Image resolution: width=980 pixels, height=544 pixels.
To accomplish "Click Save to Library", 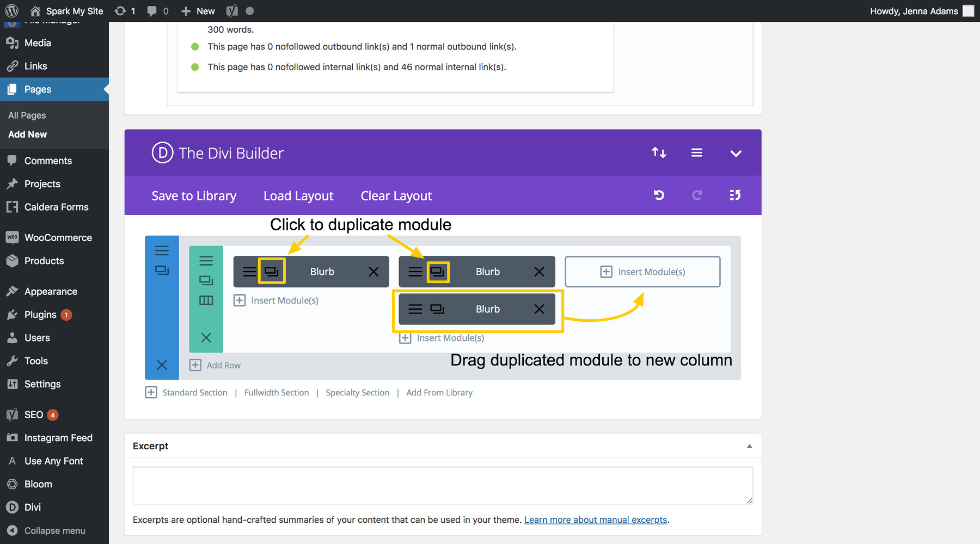I will (194, 196).
